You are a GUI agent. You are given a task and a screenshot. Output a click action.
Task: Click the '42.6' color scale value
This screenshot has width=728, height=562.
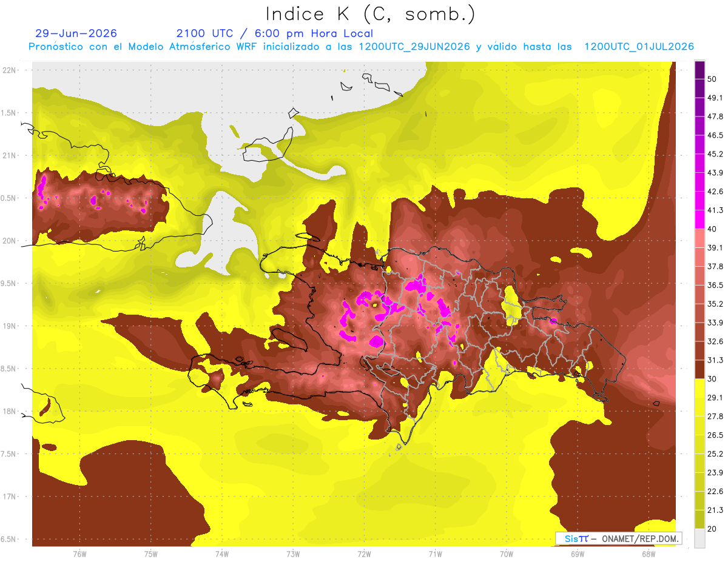(x=715, y=192)
